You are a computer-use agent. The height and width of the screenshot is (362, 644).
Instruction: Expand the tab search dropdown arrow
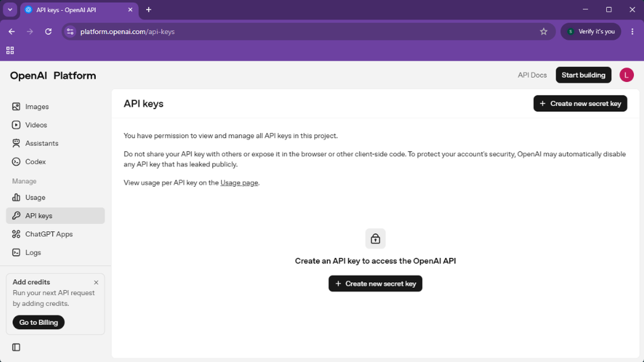(x=10, y=10)
